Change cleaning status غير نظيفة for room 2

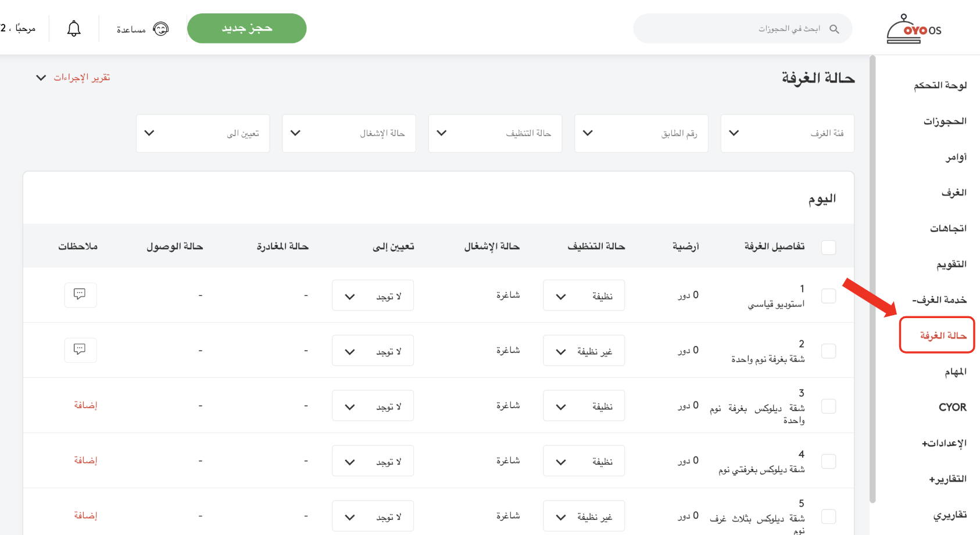click(584, 351)
